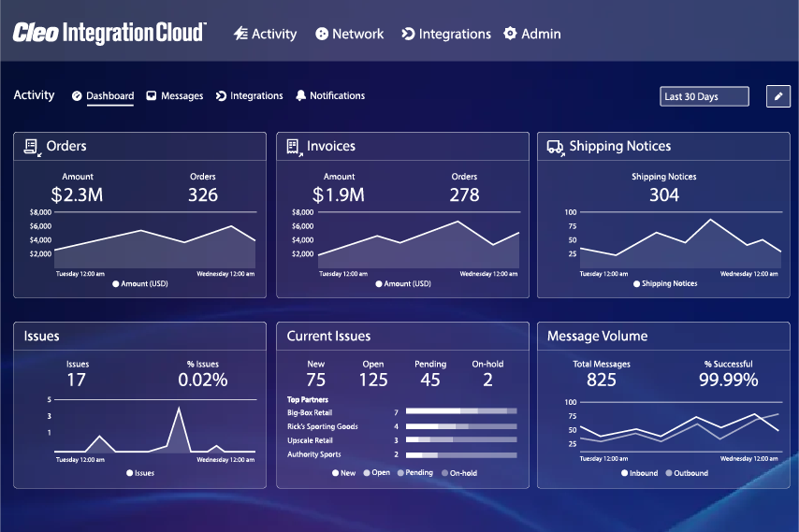
Task: Click the 825 Total Messages value
Action: [602, 380]
